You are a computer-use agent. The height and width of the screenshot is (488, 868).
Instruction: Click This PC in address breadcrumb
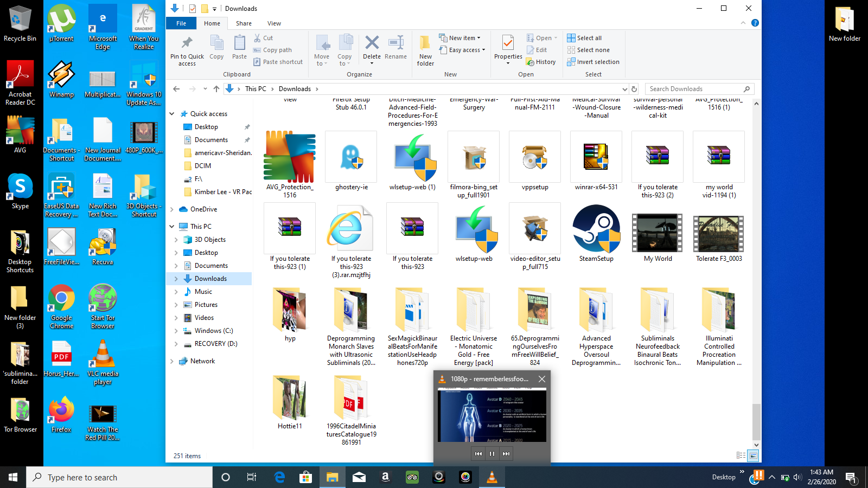tap(256, 89)
